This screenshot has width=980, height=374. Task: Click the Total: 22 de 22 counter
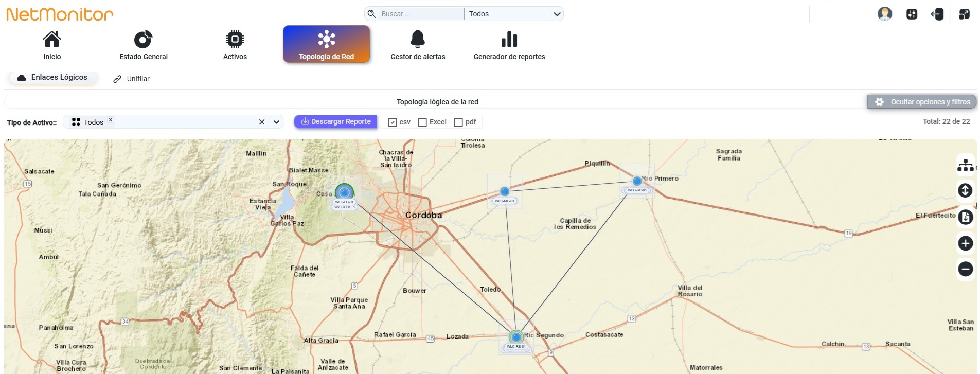click(x=946, y=121)
